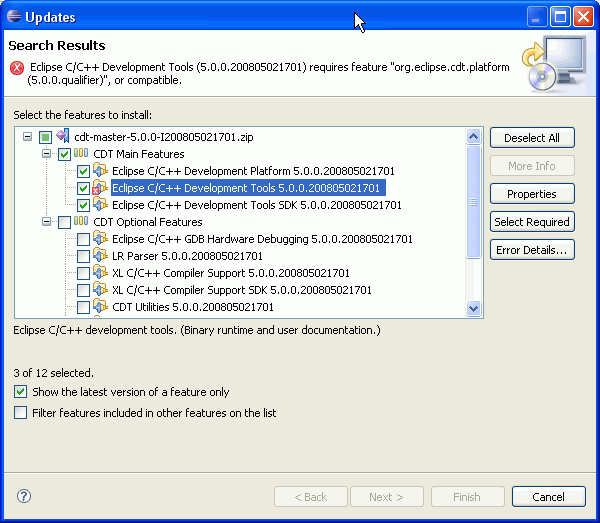Click the Deselect All button
600x523 pixels.
coord(532,138)
